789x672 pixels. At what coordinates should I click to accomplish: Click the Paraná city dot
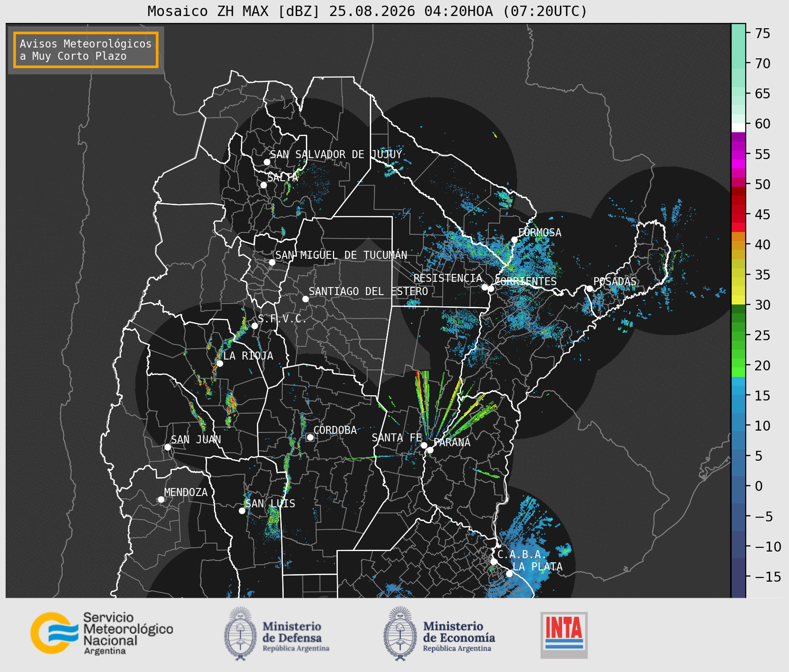coord(430,450)
